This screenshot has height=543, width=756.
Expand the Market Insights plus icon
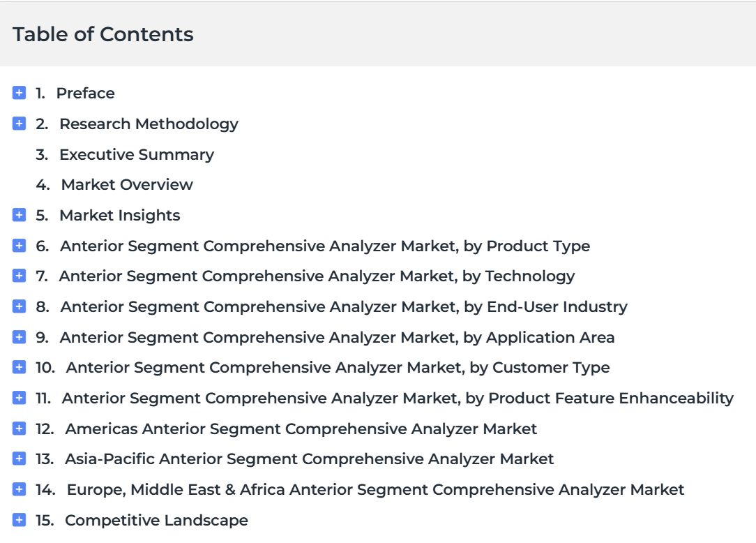[20, 215]
